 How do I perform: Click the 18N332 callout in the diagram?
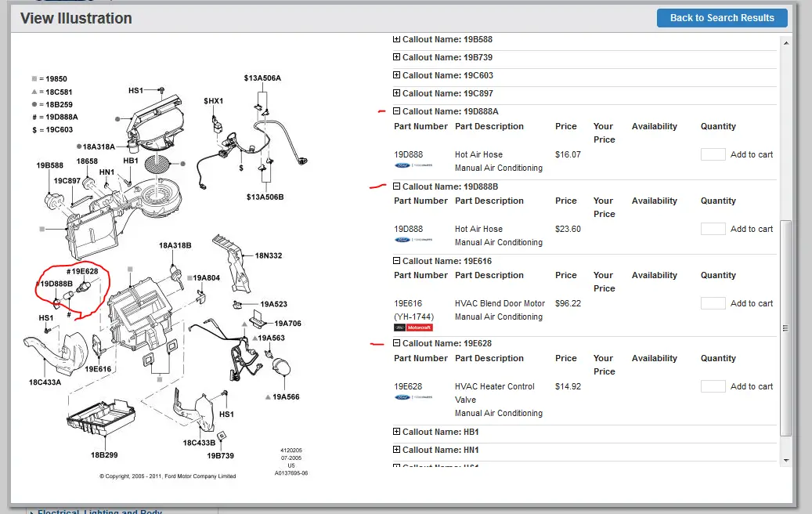pos(269,255)
